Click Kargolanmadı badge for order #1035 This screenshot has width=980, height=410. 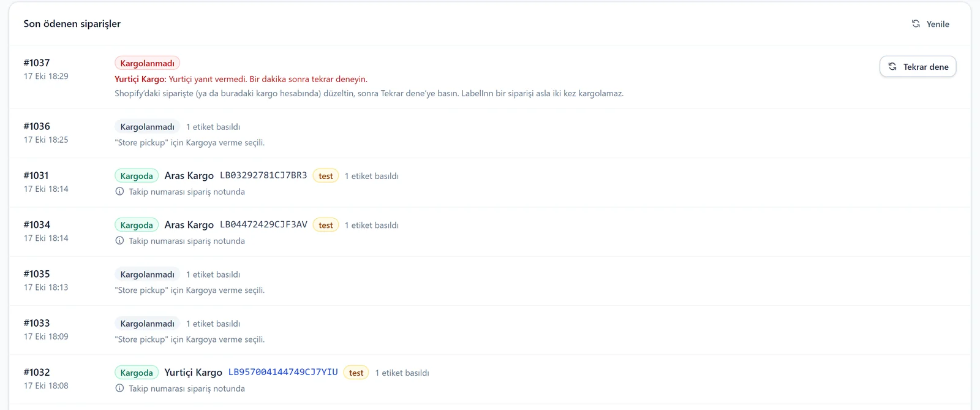point(147,275)
